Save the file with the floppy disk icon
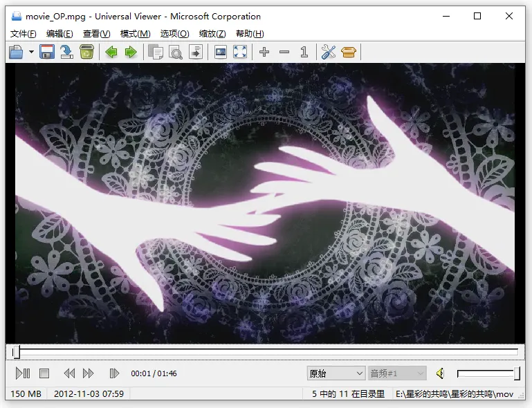The width and height of the screenshot is (532, 408). tap(47, 53)
